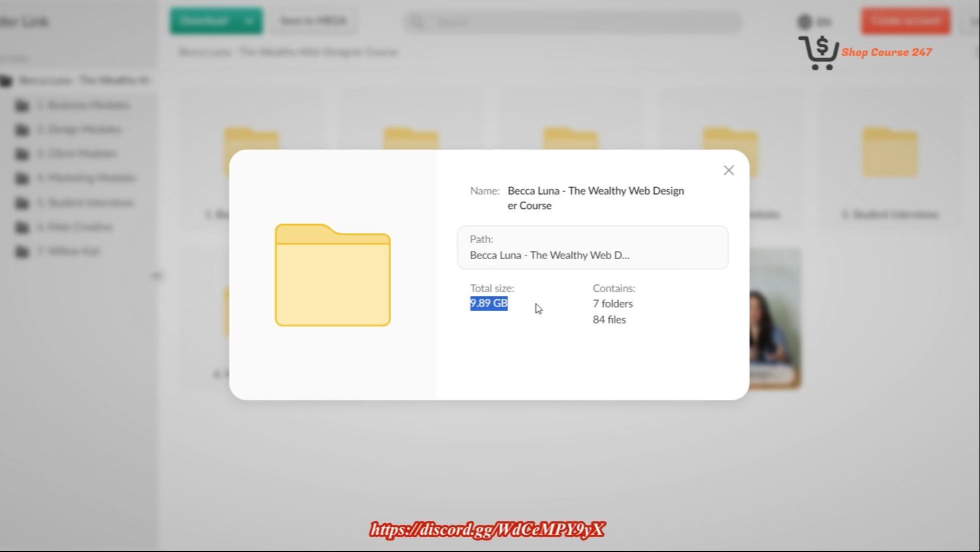The height and width of the screenshot is (552, 980).
Task: Select the root Becca Luna folder in sidebar
Action: click(x=83, y=80)
